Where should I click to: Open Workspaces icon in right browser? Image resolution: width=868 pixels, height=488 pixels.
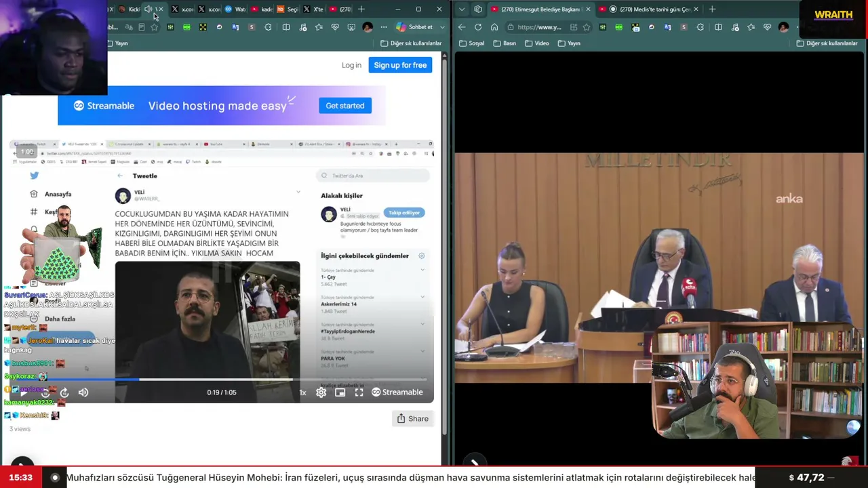coord(478,9)
